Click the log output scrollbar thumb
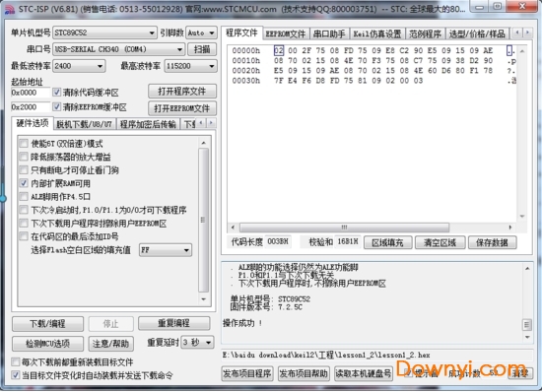Image resolution: width=542 pixels, height=392 pixels. click(527, 324)
